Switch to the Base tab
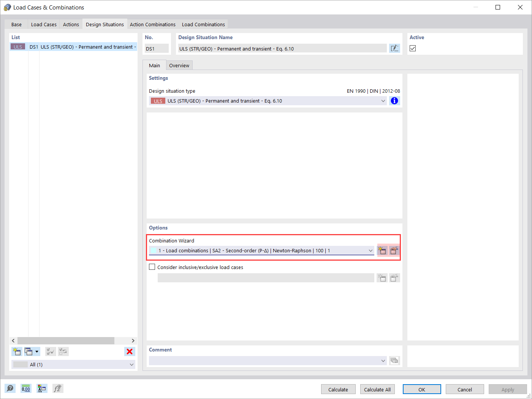The image size is (532, 399). [x=16, y=24]
